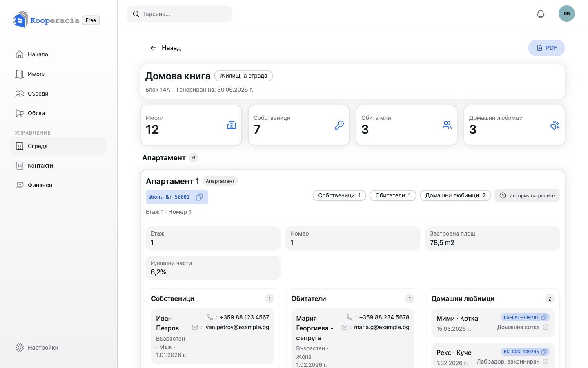
Task: Show info icon for Лабрадор, ваксиниран
Action: point(546,361)
